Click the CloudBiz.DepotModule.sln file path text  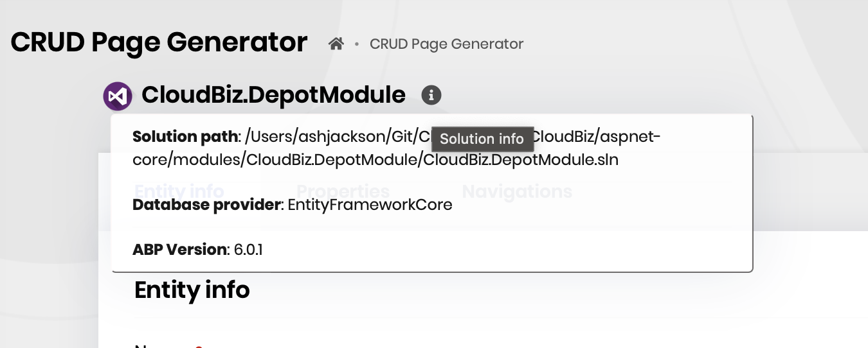tap(521, 160)
